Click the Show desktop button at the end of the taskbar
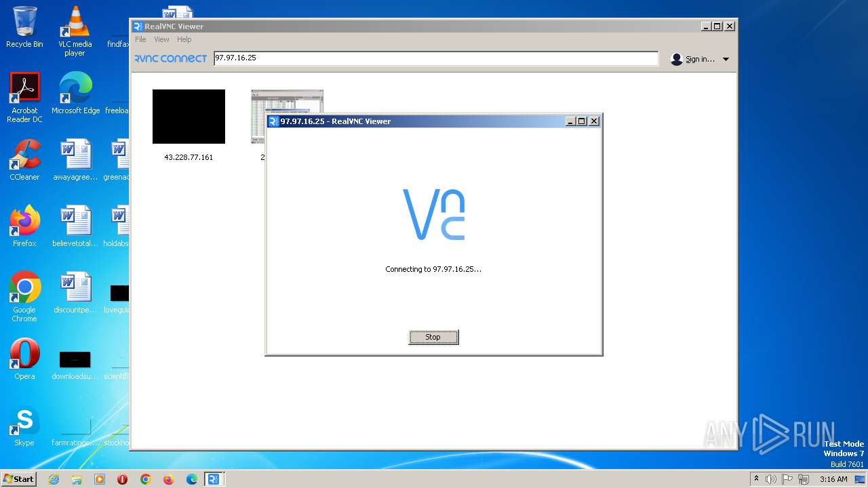Screen dimensions: 868x488 [861, 479]
